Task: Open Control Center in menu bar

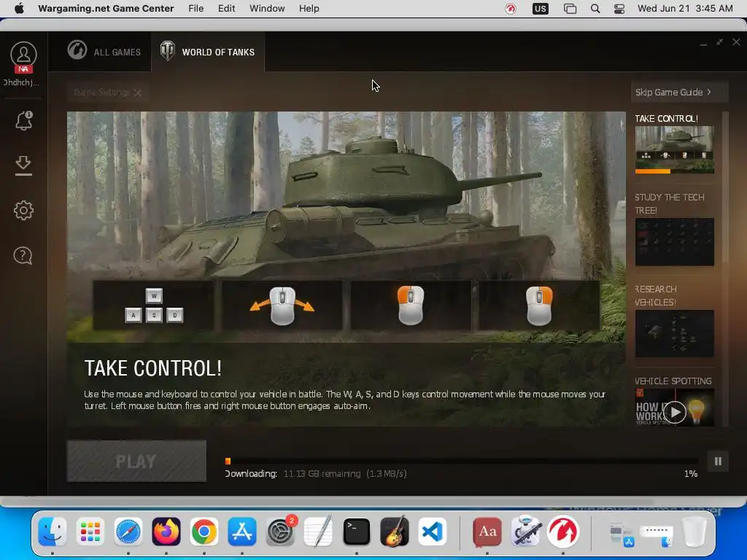Action: click(x=619, y=9)
